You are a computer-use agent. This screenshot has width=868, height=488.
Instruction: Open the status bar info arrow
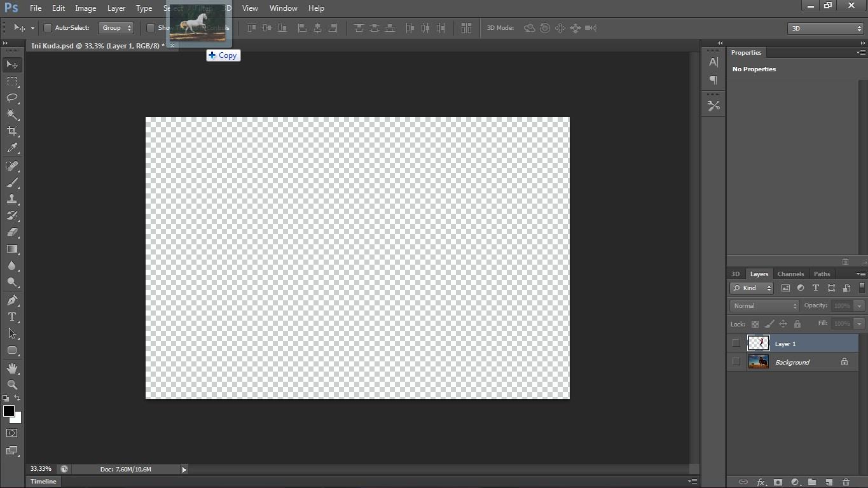pos(184,470)
